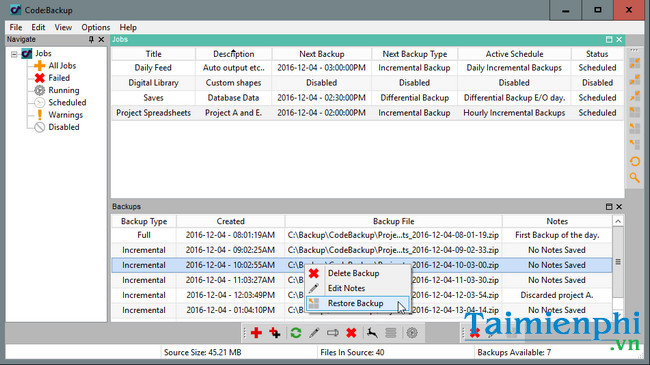The height and width of the screenshot is (365, 650).
Task: Close the Jobs panel
Action: 619,39
